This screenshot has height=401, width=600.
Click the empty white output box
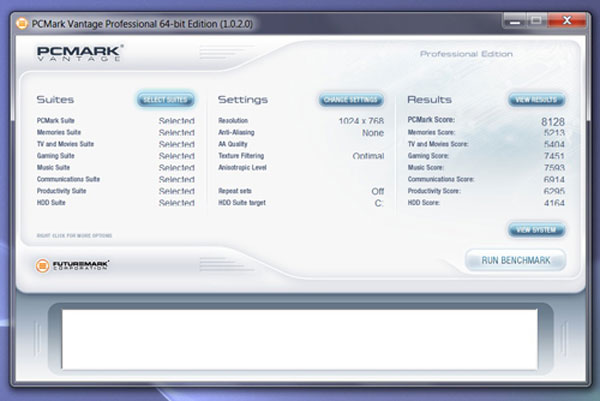pos(300,339)
